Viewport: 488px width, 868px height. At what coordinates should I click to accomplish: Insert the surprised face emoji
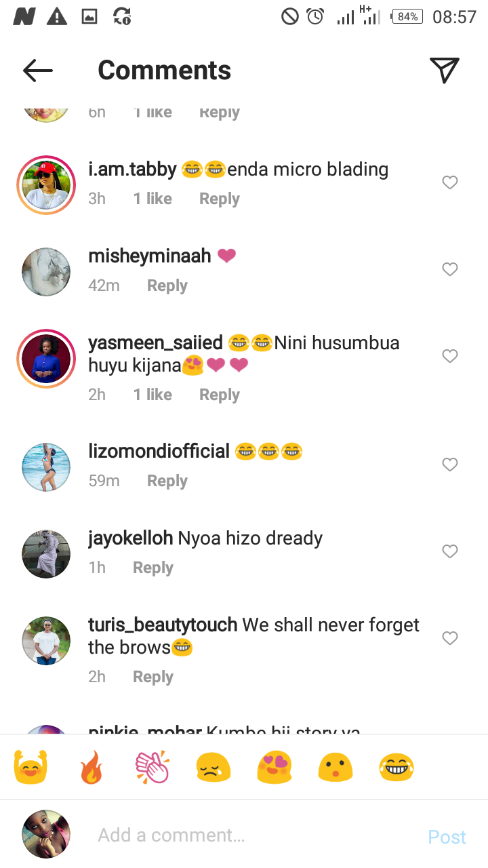point(335,768)
